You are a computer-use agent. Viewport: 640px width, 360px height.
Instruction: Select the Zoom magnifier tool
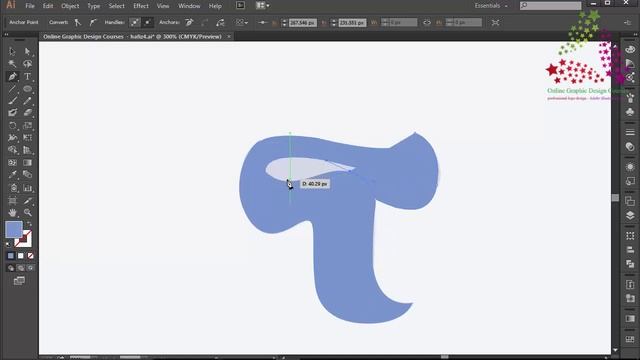(x=27, y=213)
